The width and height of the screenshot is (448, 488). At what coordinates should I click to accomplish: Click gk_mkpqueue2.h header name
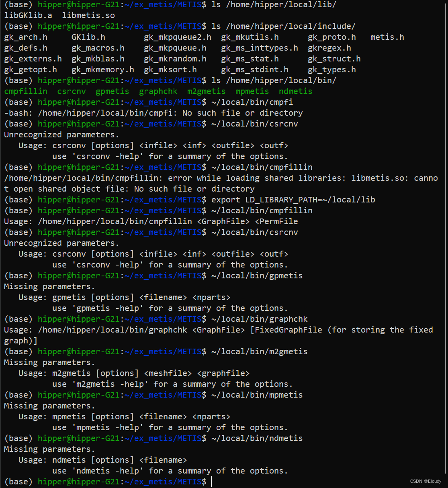click(x=178, y=37)
